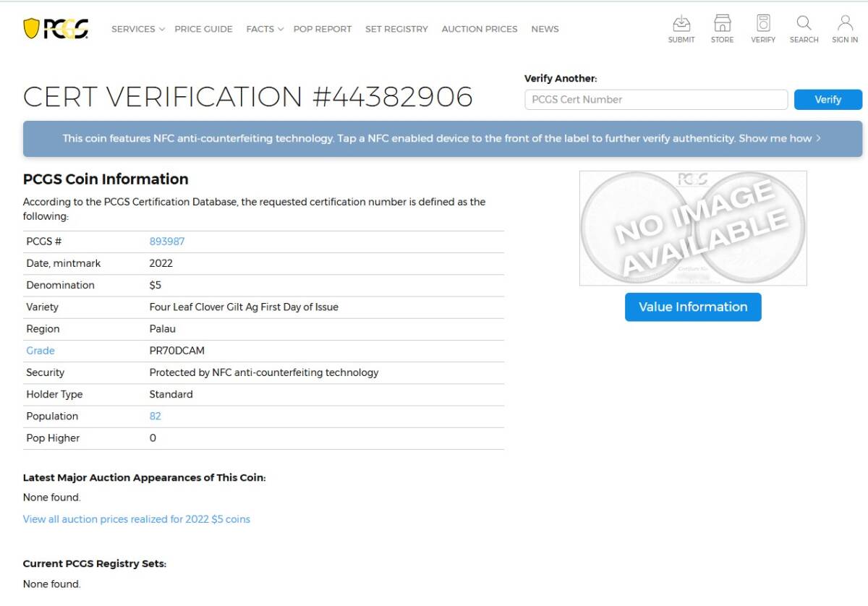Image resolution: width=868 pixels, height=606 pixels.
Task: Select Four Leaf Clover Gilt variety text
Action: (244, 307)
